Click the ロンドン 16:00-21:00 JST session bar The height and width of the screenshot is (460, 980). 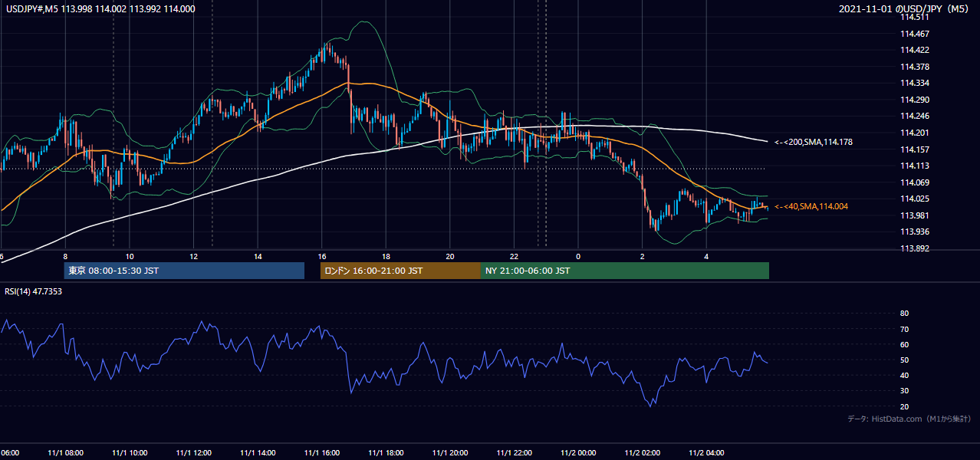(x=400, y=271)
